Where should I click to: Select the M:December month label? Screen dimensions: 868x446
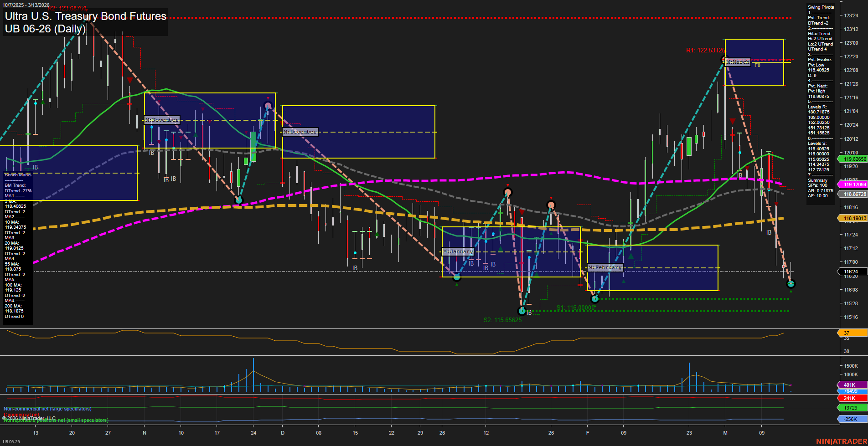[x=300, y=131]
